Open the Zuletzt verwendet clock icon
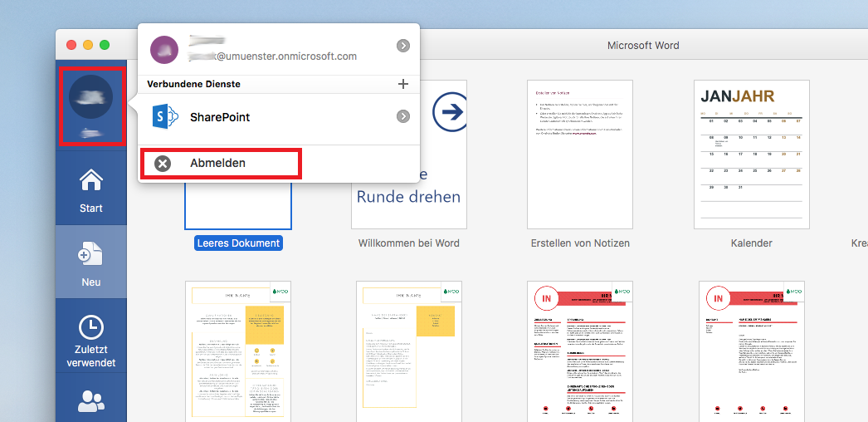 click(91, 327)
